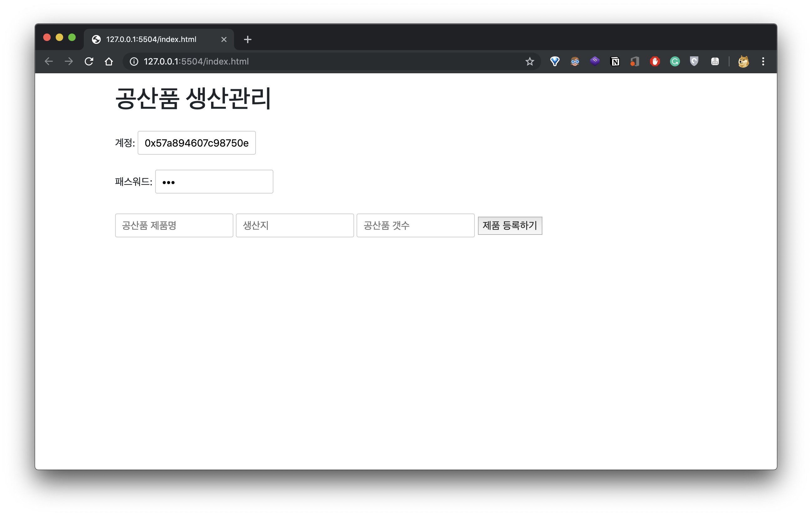Image resolution: width=812 pixels, height=516 pixels.
Task: Click the face with glasses extension
Action: 575,61
